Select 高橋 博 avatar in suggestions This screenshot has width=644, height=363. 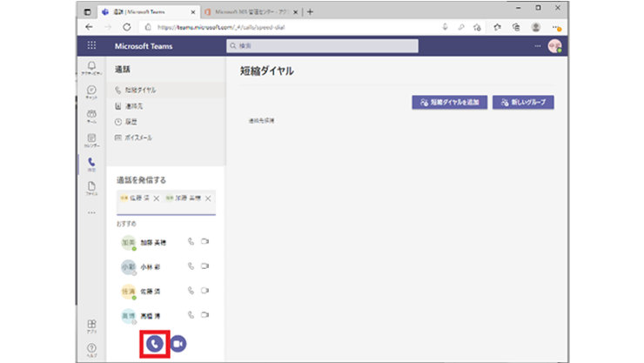(x=128, y=316)
